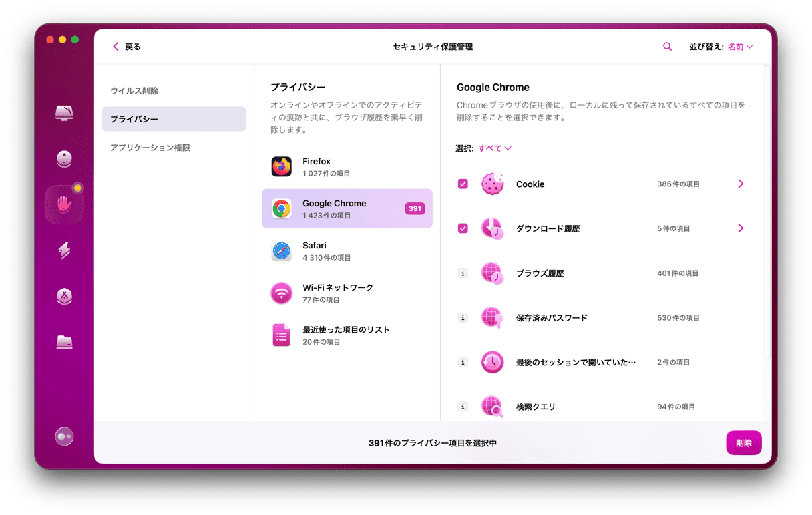Uncheck the Cookie checkbox
Viewport: 812px width, 515px height.
[463, 184]
